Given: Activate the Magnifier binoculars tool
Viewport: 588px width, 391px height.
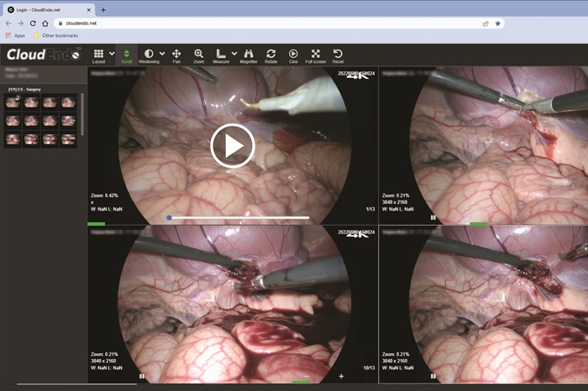Looking at the screenshot, I should click(x=249, y=56).
